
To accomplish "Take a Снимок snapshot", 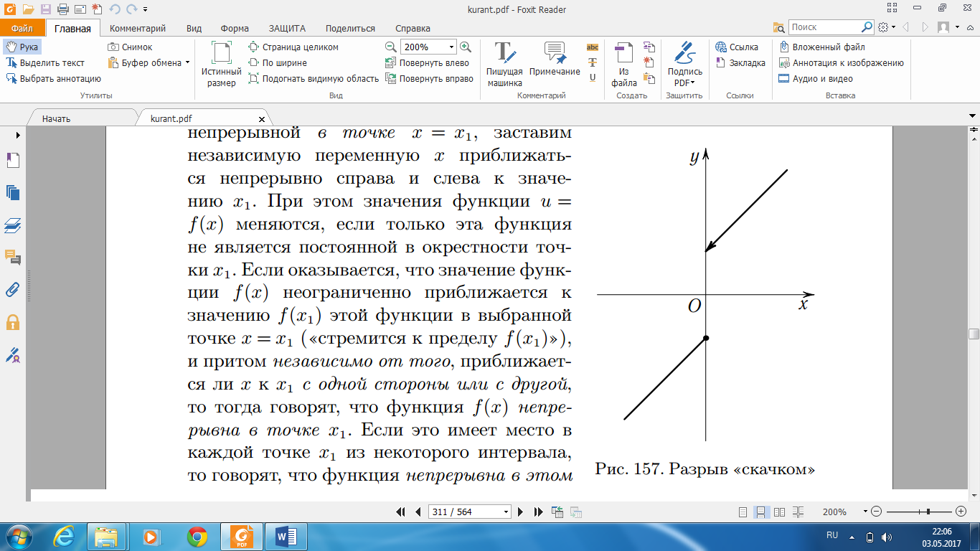I will pos(131,47).
